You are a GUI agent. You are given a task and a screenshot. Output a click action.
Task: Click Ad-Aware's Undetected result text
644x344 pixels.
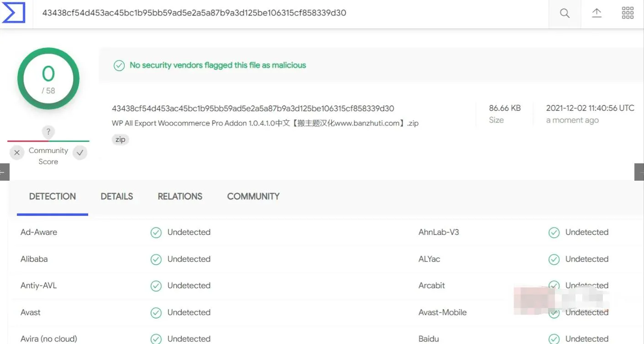(x=189, y=232)
